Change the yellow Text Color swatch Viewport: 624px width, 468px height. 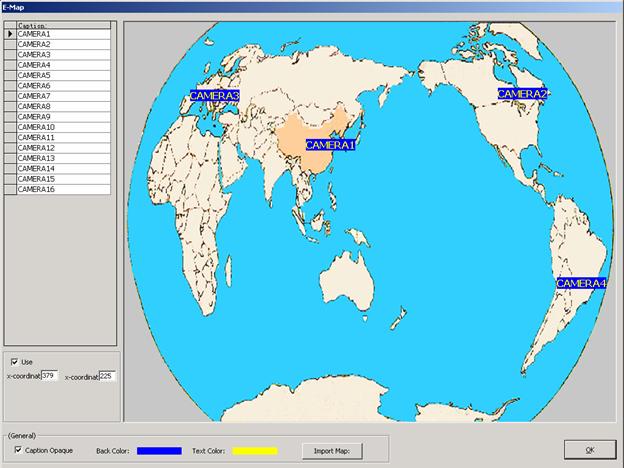click(254, 451)
